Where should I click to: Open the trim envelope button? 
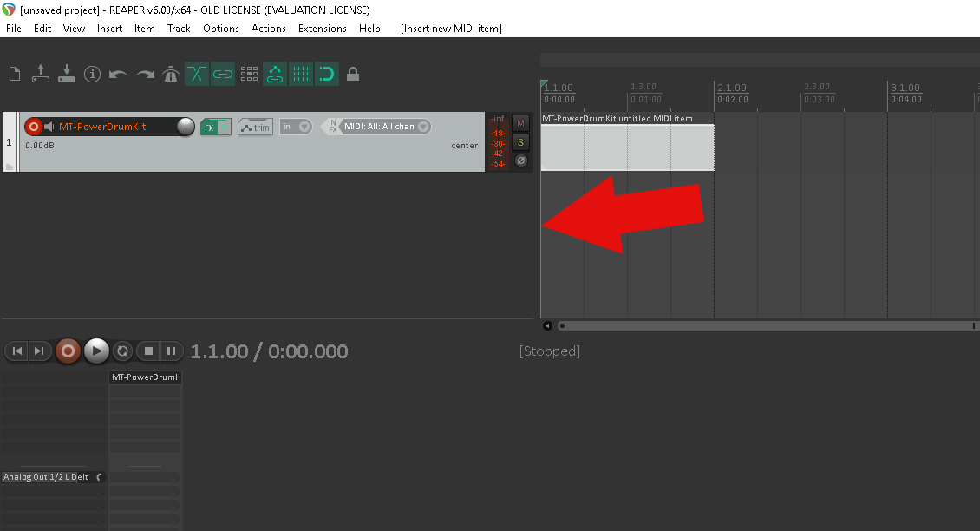pyautogui.click(x=255, y=128)
